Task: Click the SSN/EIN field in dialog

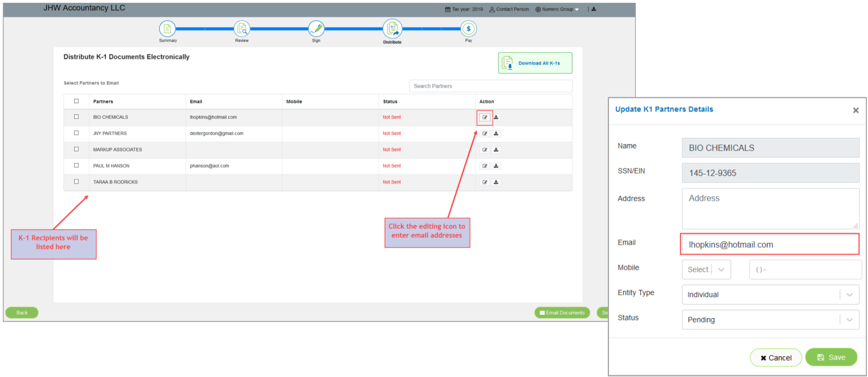Action: 770,173
